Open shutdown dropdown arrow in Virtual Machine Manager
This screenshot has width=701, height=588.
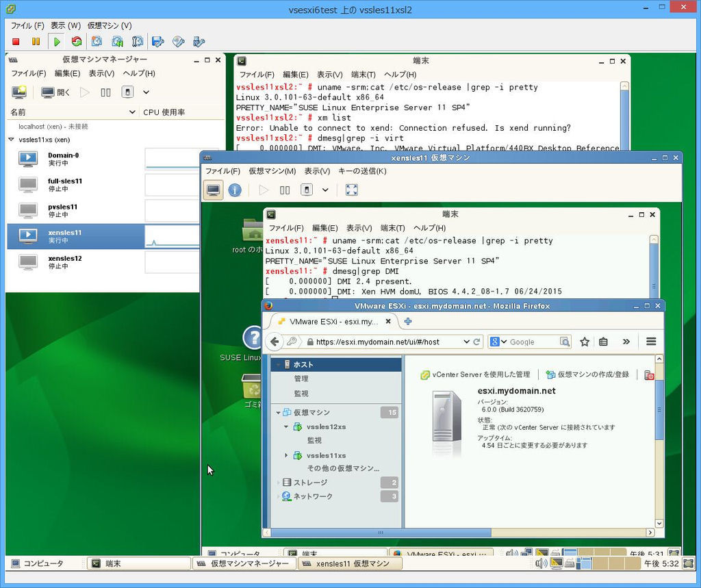[146, 92]
